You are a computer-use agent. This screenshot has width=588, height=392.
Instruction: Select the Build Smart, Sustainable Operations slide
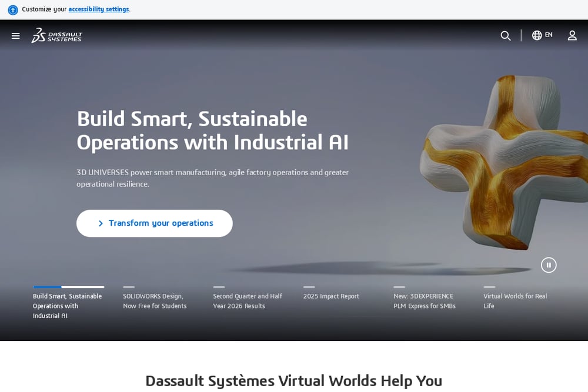coord(68,306)
